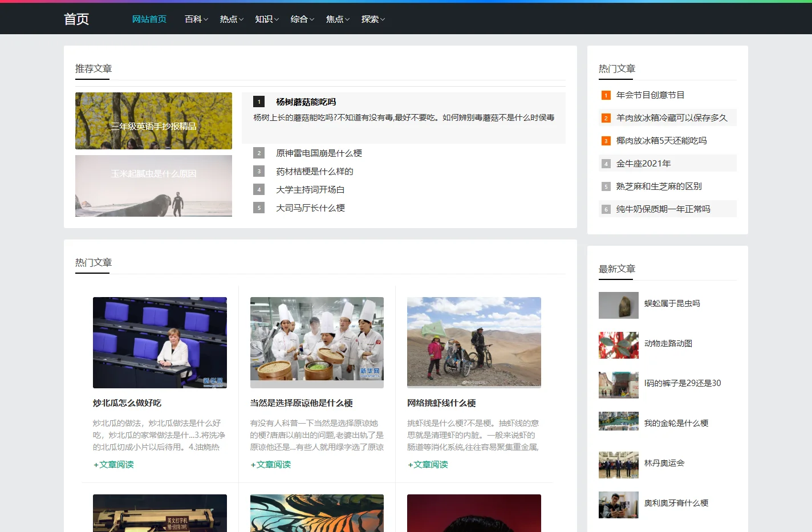Open thumbnail beside 林丹奥运会
The width and height of the screenshot is (812, 532).
pos(619,465)
